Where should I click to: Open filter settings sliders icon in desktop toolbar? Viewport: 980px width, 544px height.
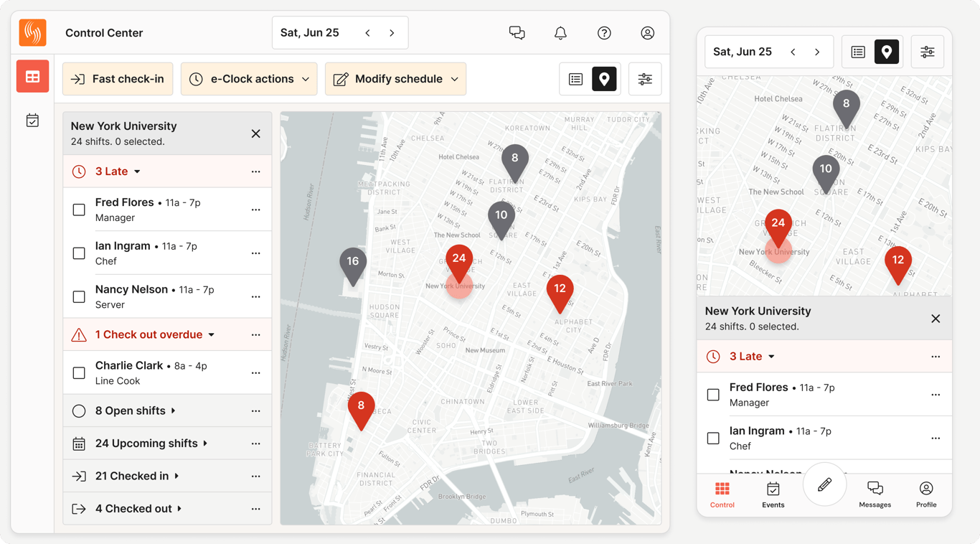pyautogui.click(x=645, y=79)
